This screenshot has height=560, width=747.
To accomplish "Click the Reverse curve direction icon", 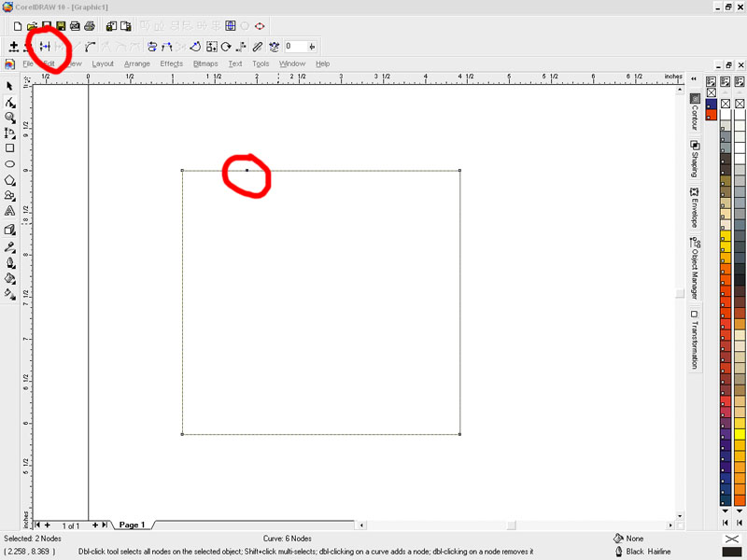I will (x=152, y=47).
